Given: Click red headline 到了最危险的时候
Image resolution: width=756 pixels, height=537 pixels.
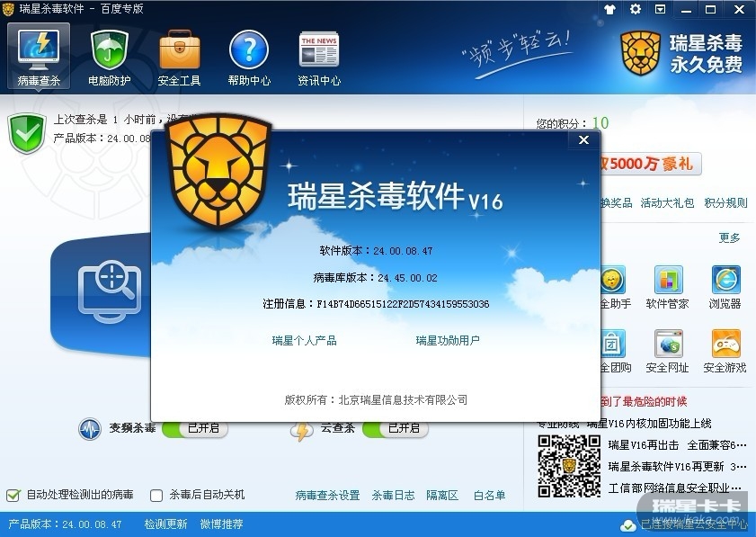Looking at the screenshot, I should 644,401.
